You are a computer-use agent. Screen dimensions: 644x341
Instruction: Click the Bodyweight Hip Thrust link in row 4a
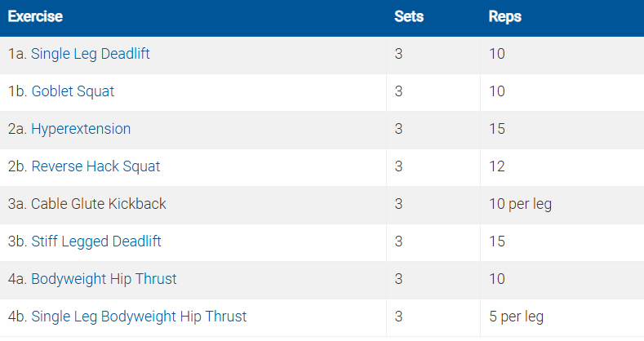click(104, 279)
